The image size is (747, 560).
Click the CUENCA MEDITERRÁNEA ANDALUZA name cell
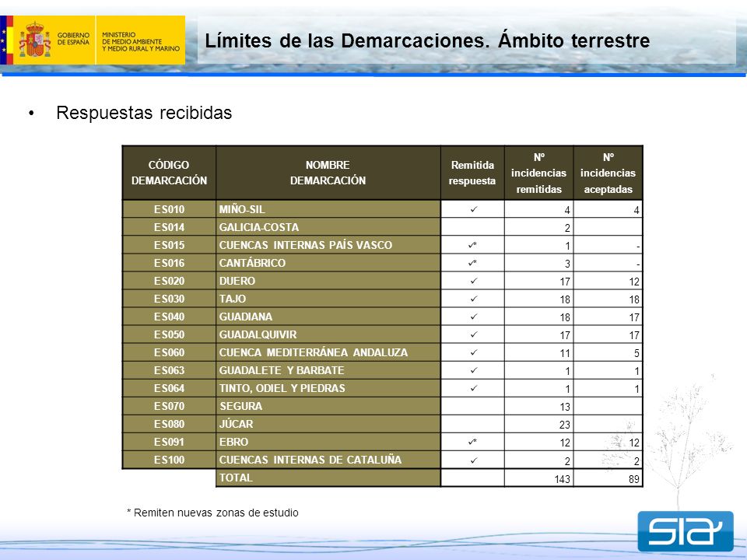(328, 352)
